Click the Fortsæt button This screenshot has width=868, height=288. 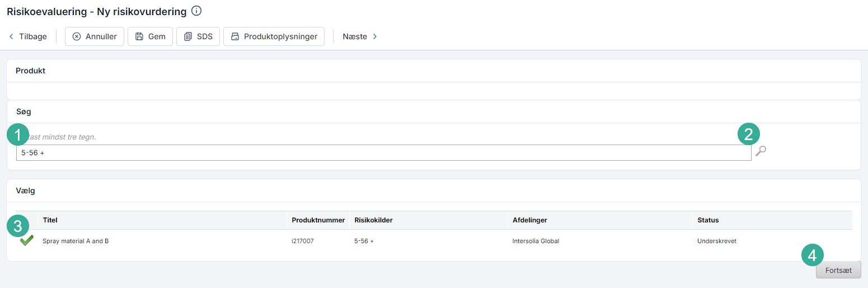pos(838,270)
